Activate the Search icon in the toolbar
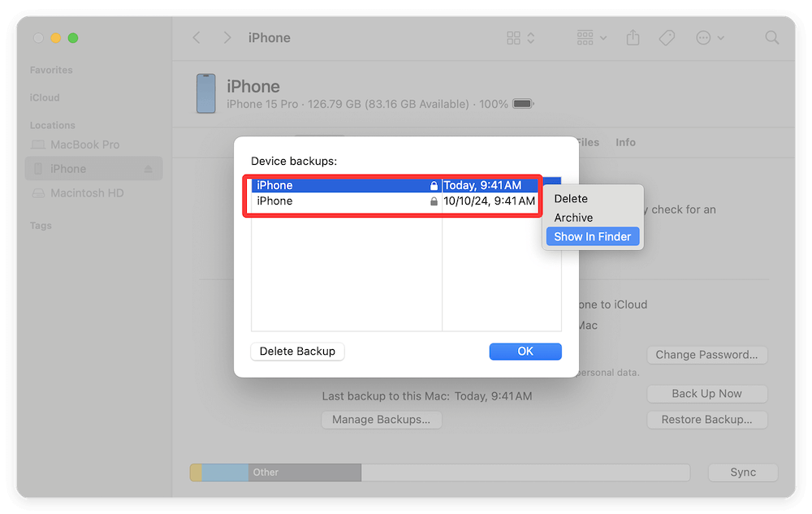This screenshot has height=514, width=812. click(x=771, y=37)
